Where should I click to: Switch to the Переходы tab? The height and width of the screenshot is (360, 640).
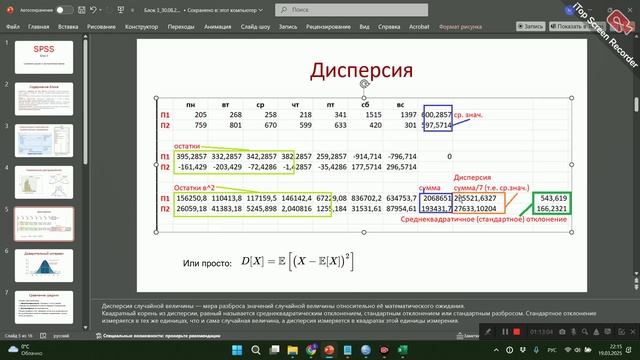coord(181,27)
